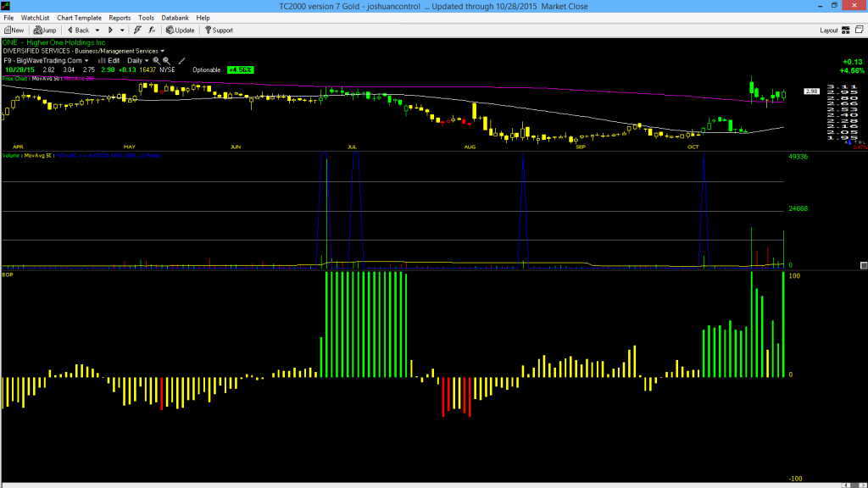Open the WatchList menu
Image resolution: width=868 pixels, height=488 pixels.
(35, 18)
